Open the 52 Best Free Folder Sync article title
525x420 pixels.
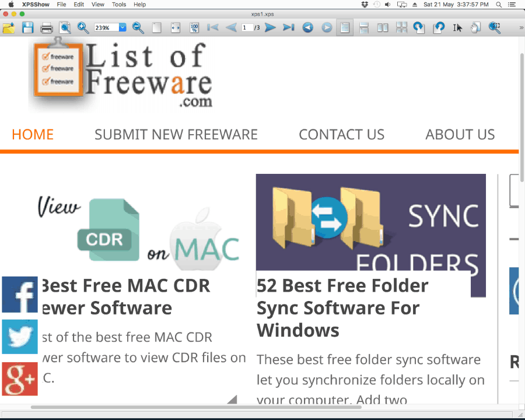[x=342, y=308]
